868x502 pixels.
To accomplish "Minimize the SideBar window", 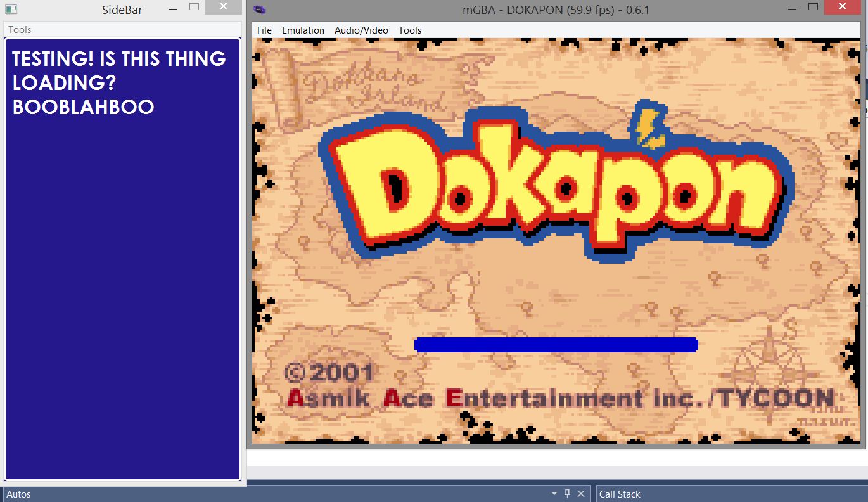I will tap(172, 9).
